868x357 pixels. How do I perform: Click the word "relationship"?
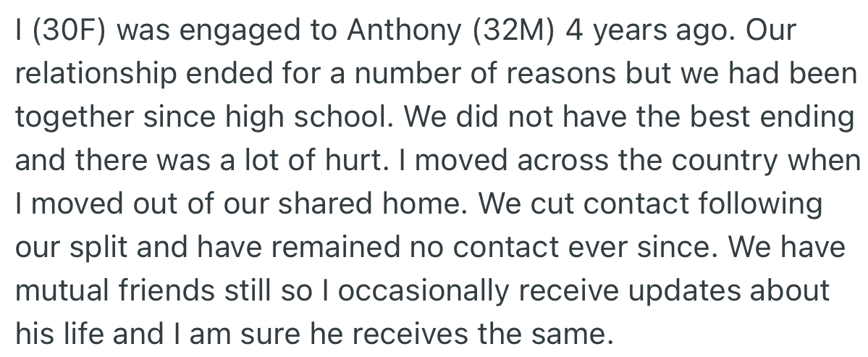tap(91, 75)
